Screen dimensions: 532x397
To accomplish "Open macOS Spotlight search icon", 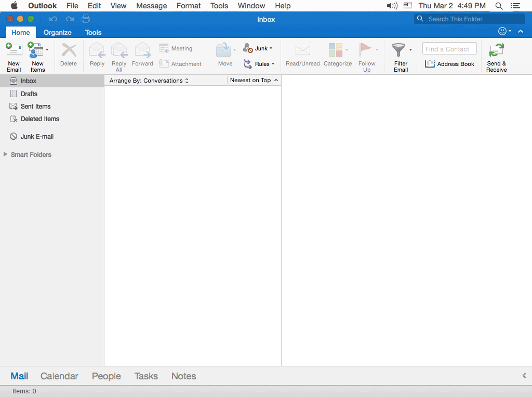I will click(x=499, y=6).
